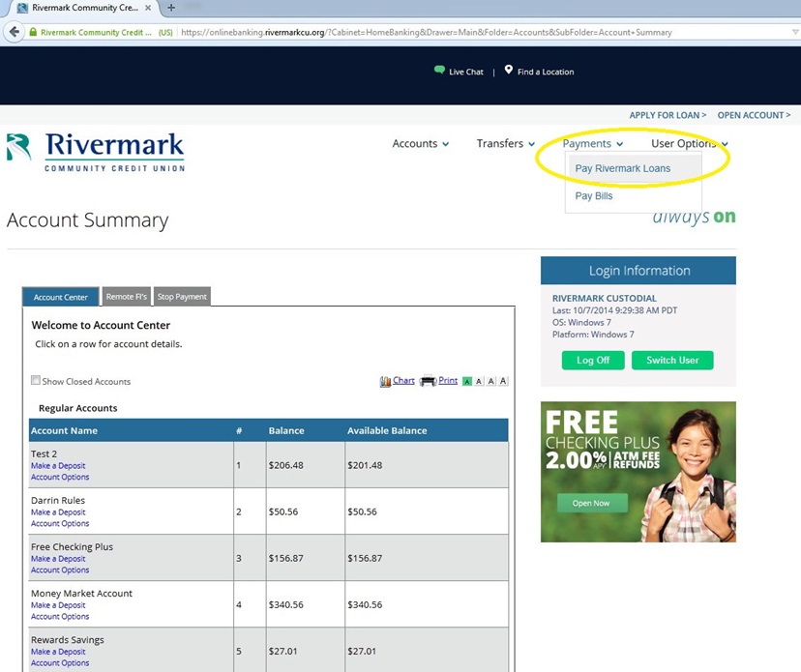The height and width of the screenshot is (672, 801).
Task: Click the Log Off button
Action: click(x=593, y=360)
